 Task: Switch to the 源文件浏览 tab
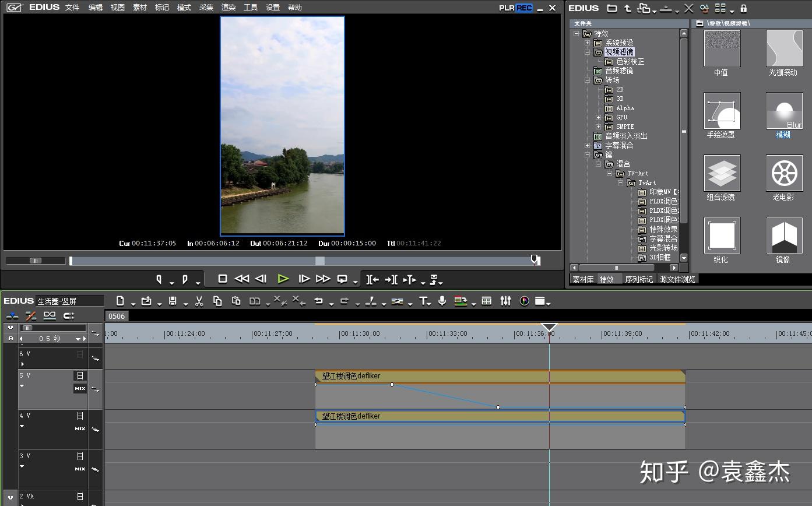(677, 279)
